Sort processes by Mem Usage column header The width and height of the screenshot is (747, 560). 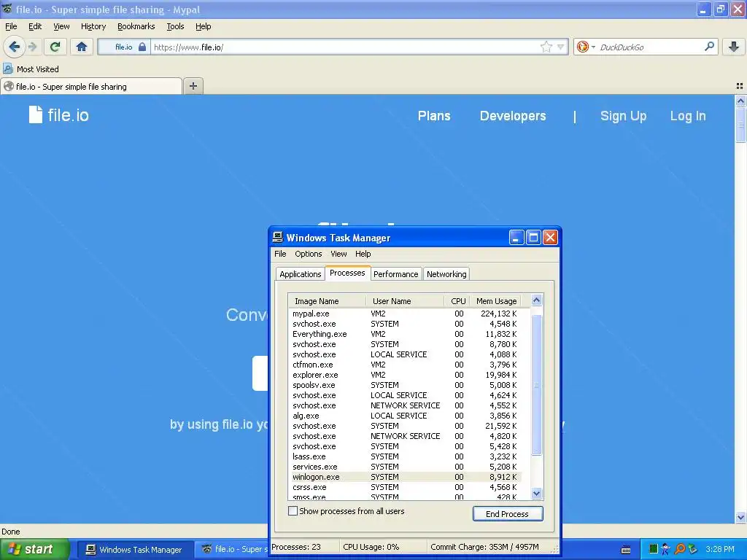pyautogui.click(x=496, y=301)
